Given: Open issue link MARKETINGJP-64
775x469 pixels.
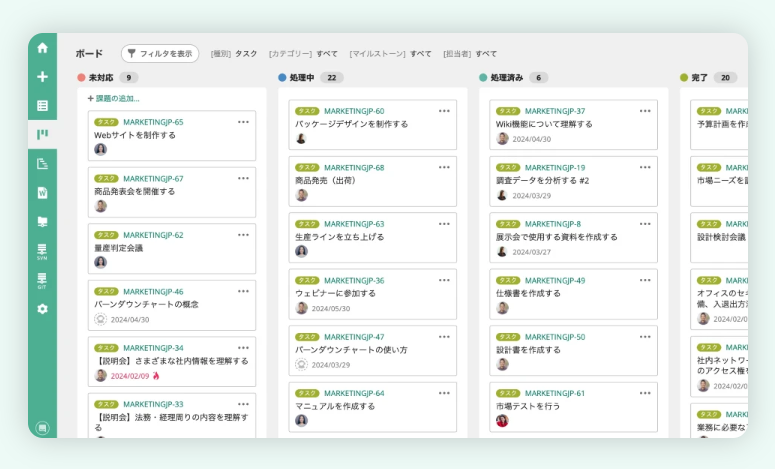Looking at the screenshot, I should [354, 393].
